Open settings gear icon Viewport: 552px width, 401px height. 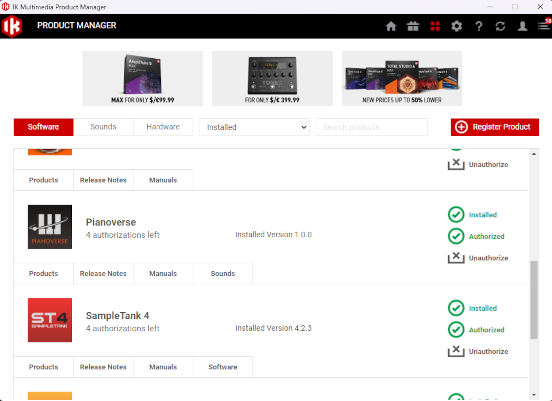click(457, 26)
